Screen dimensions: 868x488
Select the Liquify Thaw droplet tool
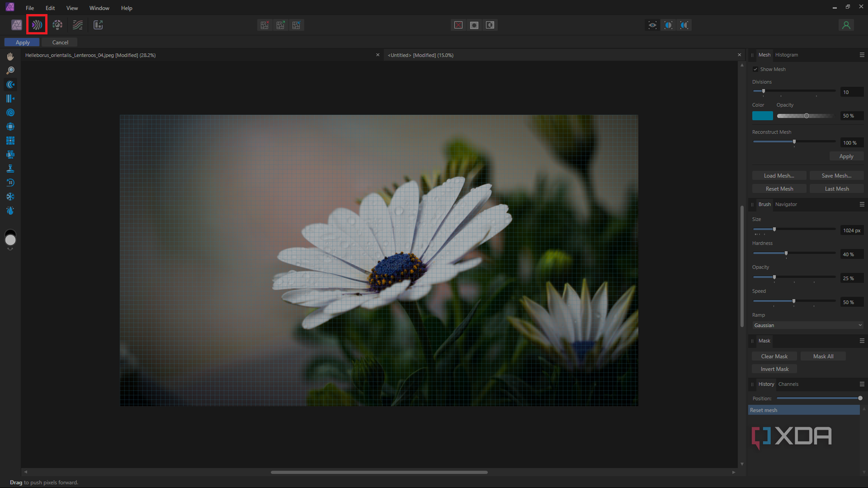(10, 210)
